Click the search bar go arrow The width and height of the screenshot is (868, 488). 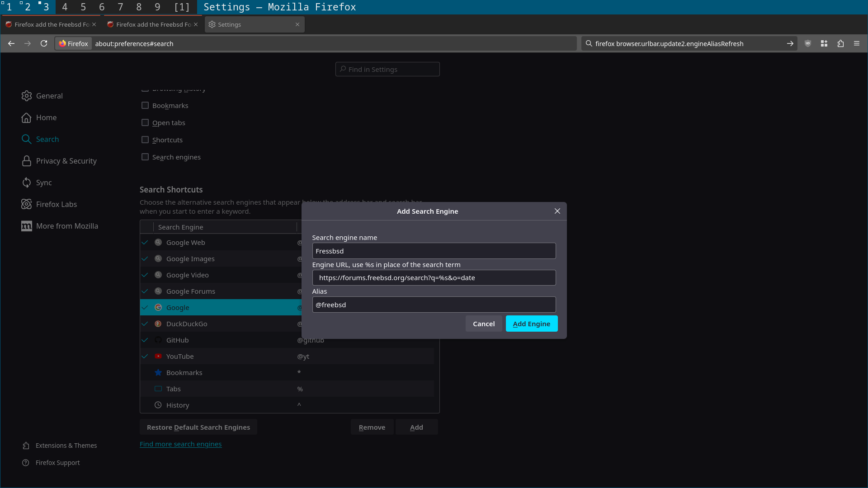click(x=790, y=43)
